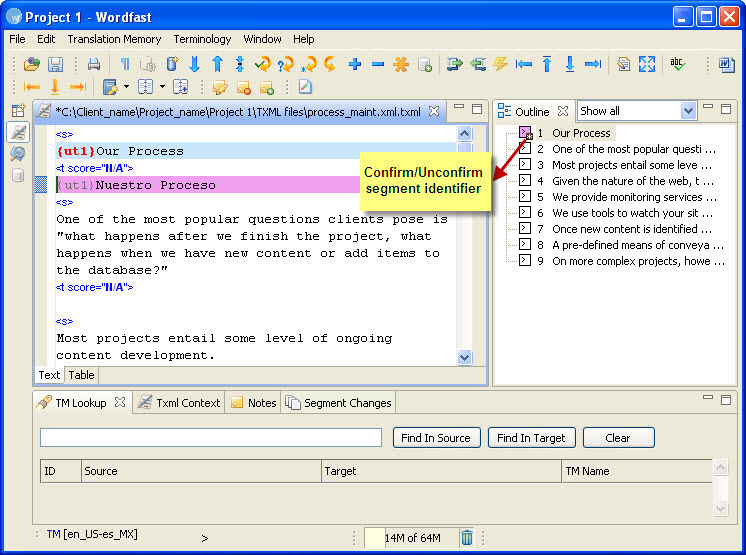Click the gray cylinder with green plus icon
Image resolution: width=746 pixels, height=555 pixels.
pyautogui.click(x=424, y=64)
